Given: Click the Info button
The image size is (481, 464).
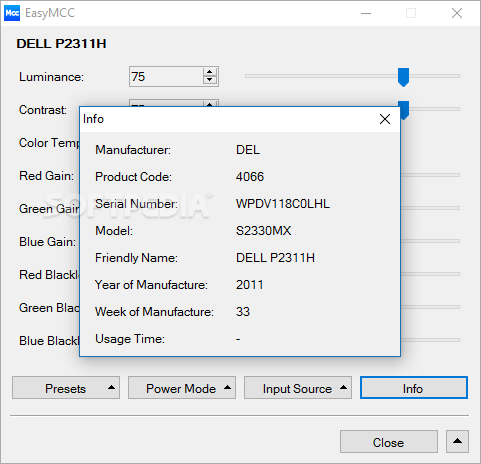Looking at the screenshot, I should point(414,388).
